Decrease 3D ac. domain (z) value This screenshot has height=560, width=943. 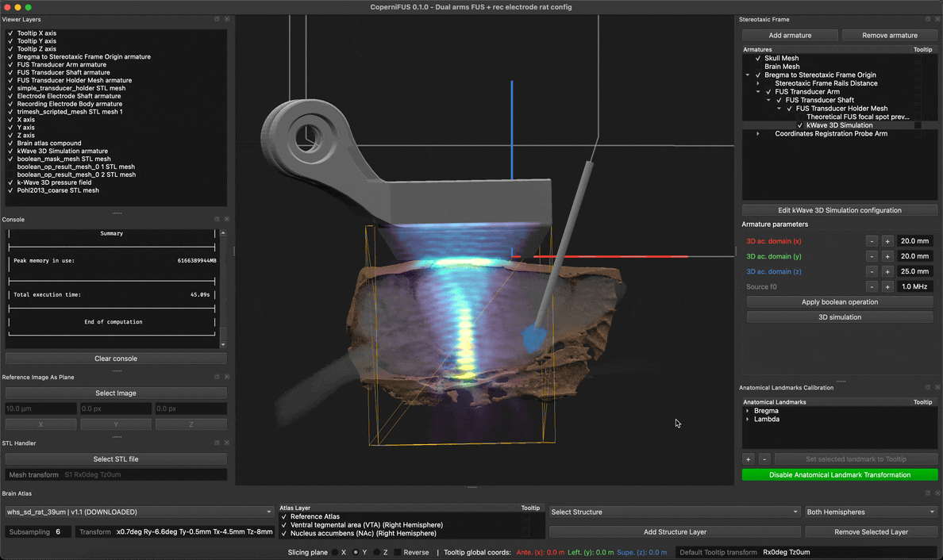tap(872, 271)
